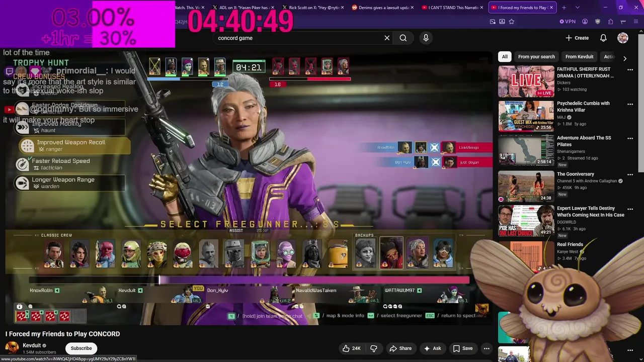Like the video with thumbs up
Image resolution: width=644 pixels, height=362 pixels.
[x=351, y=348]
